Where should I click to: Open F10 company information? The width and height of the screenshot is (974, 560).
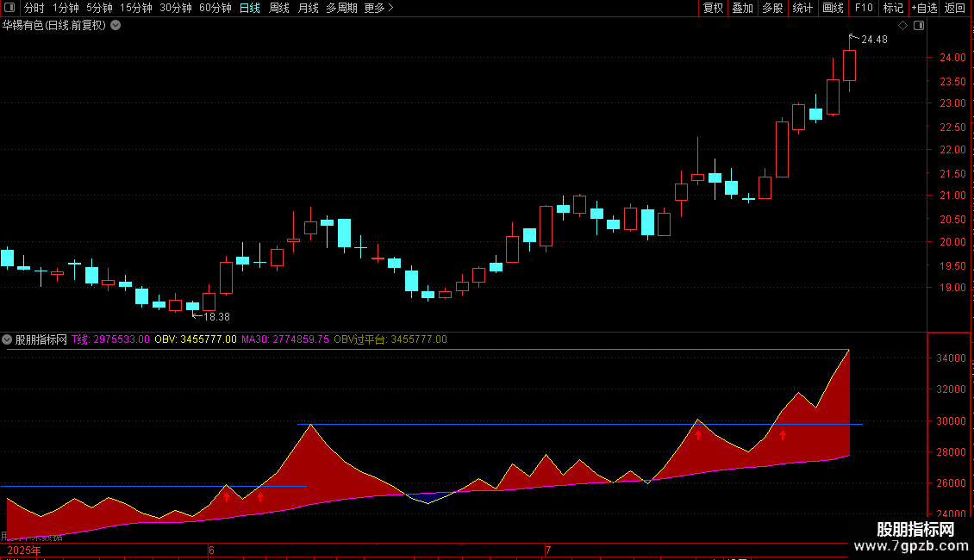pyautogui.click(x=864, y=8)
